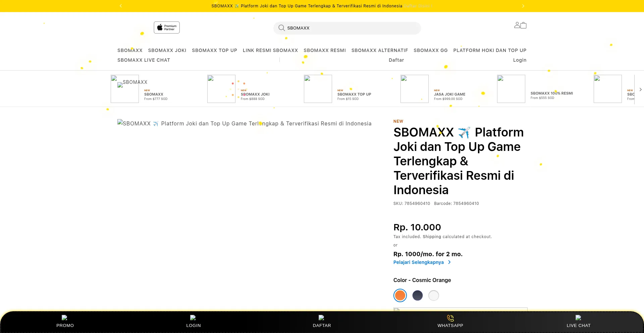Click the PROMO icon in bottom bar
Screen dimensions: 644x333
tap(64, 318)
